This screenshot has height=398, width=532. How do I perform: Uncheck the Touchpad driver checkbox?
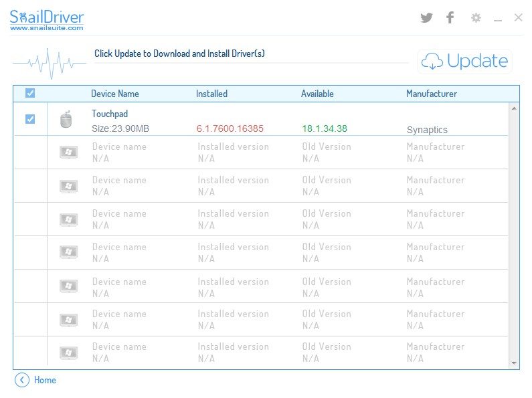point(30,119)
